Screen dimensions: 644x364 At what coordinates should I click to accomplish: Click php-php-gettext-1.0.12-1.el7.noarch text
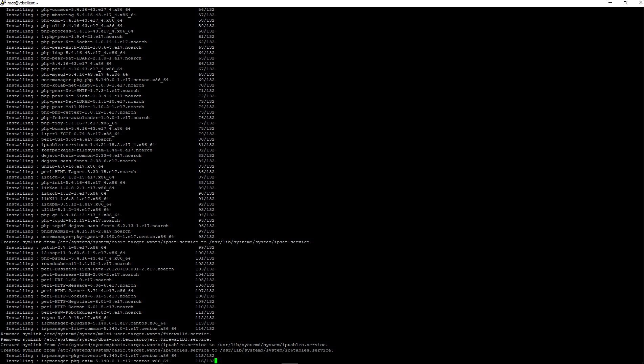click(x=89, y=112)
